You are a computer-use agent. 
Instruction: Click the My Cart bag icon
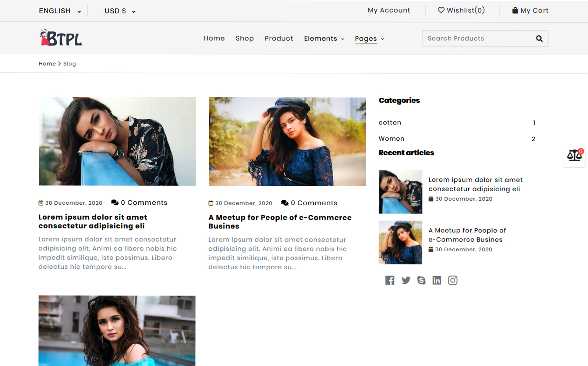[x=515, y=10]
